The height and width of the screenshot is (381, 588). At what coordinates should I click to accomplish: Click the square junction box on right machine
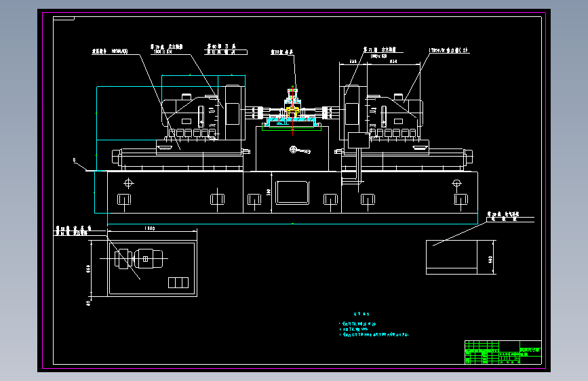point(359,140)
